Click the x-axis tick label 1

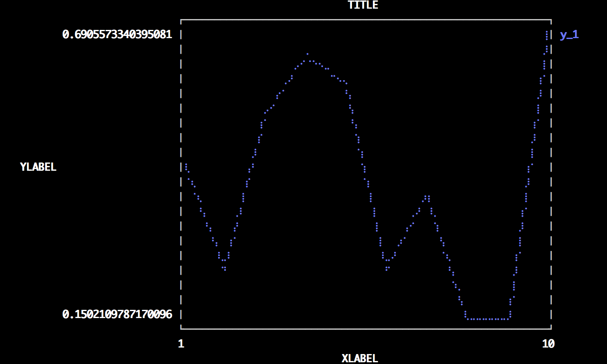(181, 344)
